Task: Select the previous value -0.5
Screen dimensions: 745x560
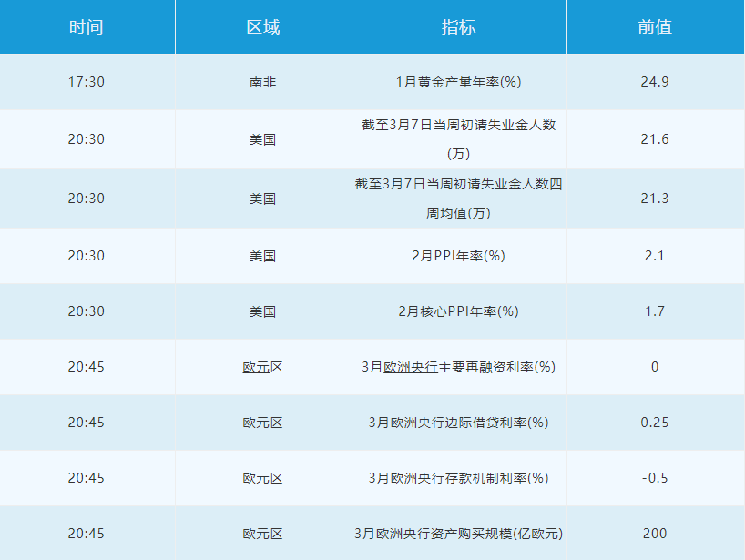Action: (x=655, y=478)
